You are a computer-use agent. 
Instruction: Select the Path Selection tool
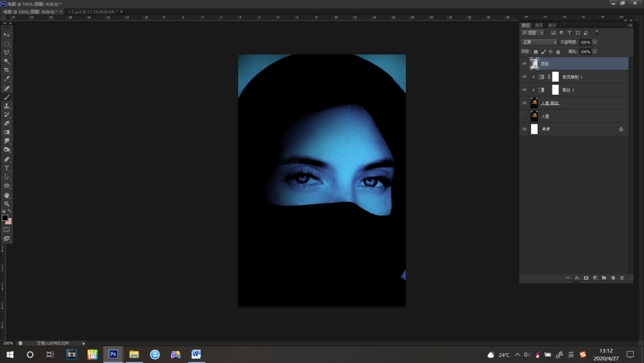coord(7,177)
